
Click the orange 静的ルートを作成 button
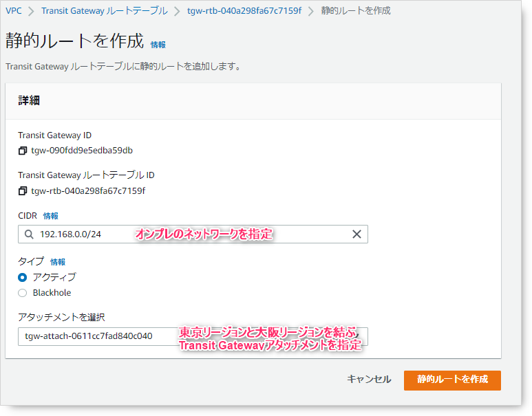pyautogui.click(x=452, y=380)
